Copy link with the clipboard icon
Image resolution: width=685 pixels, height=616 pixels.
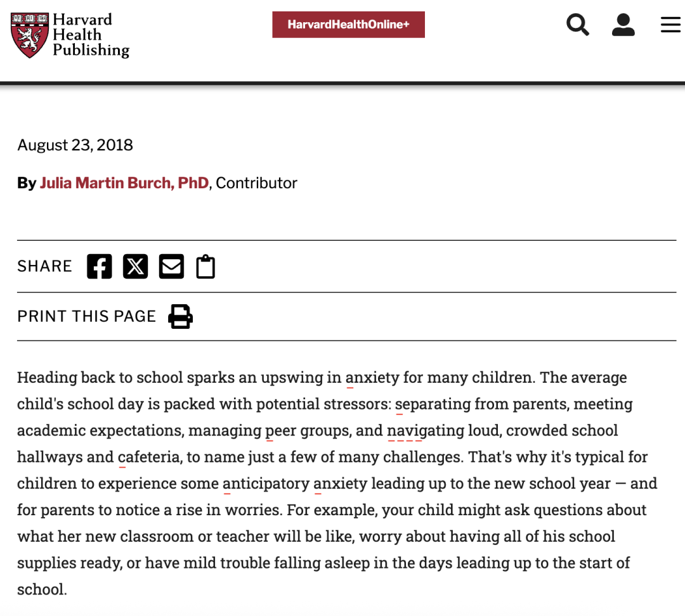point(205,266)
